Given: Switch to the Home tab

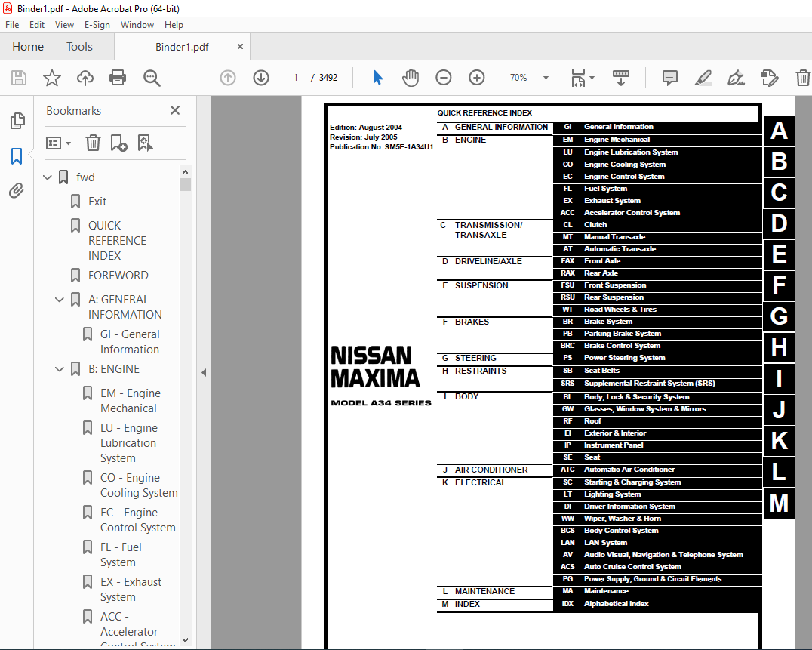Looking at the screenshot, I should pos(28,47).
